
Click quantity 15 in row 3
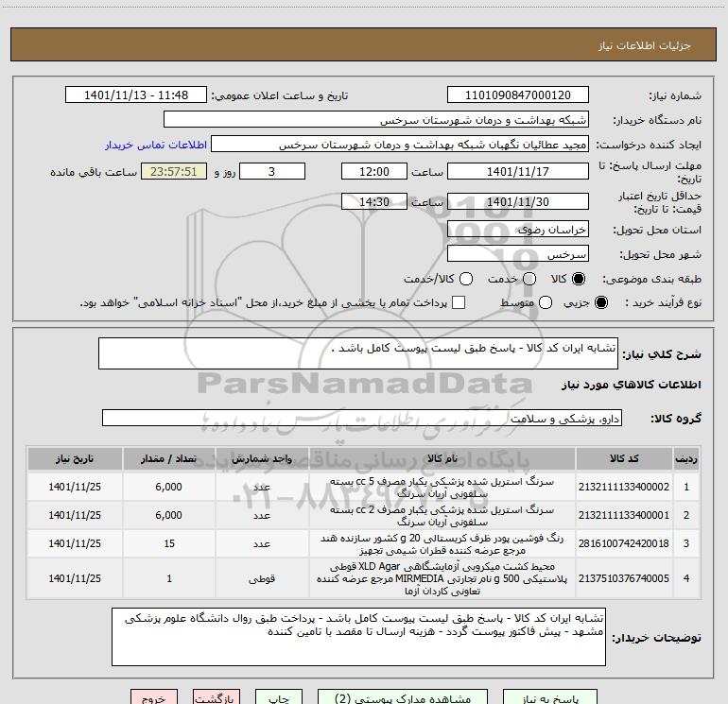click(x=169, y=543)
